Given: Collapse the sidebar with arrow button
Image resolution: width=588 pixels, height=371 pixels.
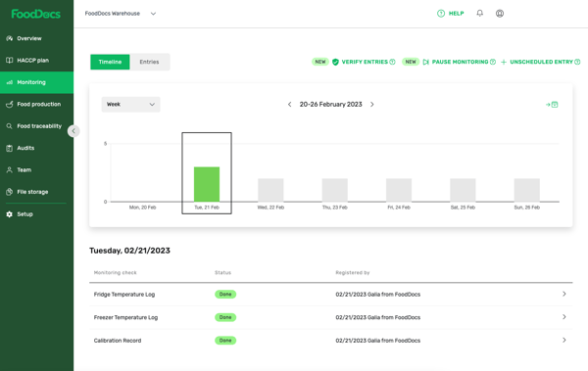Looking at the screenshot, I should click(x=73, y=131).
